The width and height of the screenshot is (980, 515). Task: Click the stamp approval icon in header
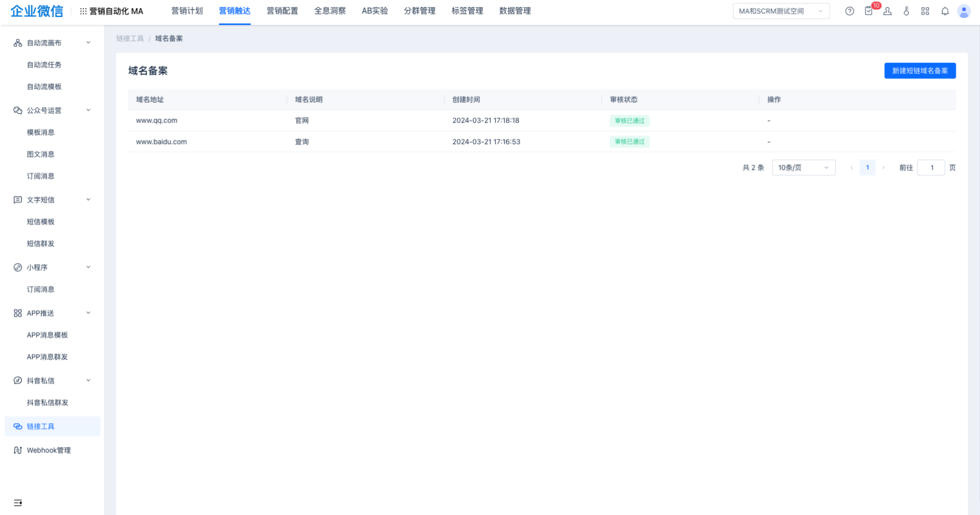coord(887,11)
